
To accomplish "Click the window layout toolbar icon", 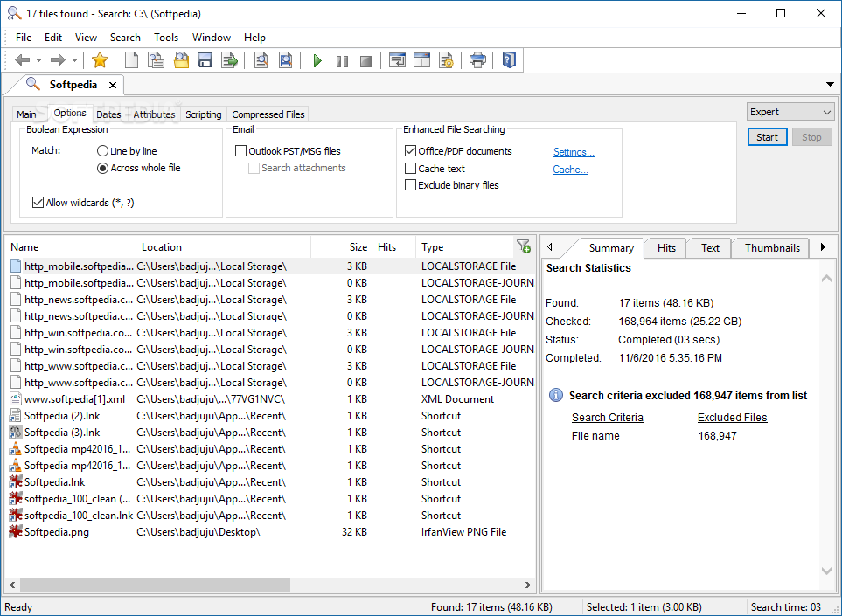I will pos(422,60).
